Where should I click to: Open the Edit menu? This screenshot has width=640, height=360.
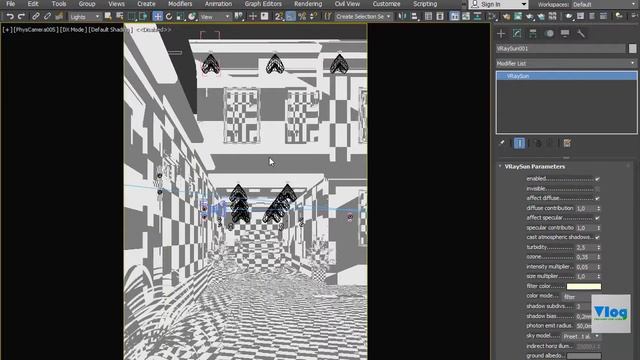[x=33, y=4]
